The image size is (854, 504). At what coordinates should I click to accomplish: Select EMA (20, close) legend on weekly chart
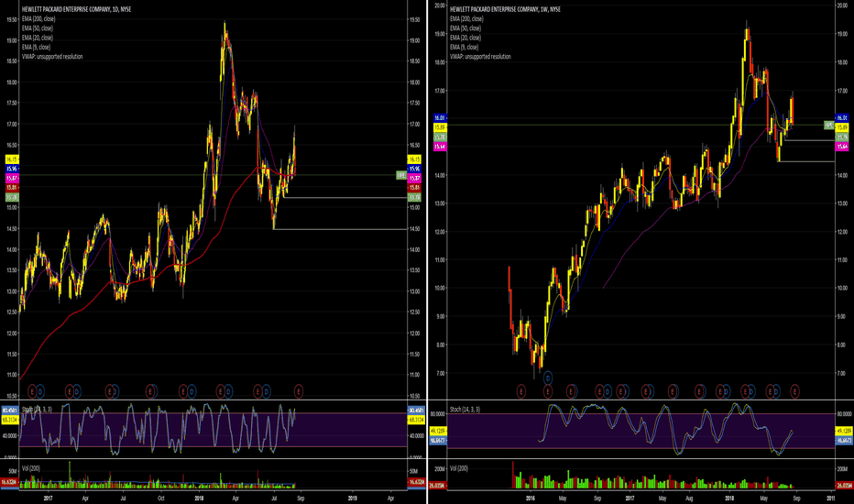pos(465,38)
